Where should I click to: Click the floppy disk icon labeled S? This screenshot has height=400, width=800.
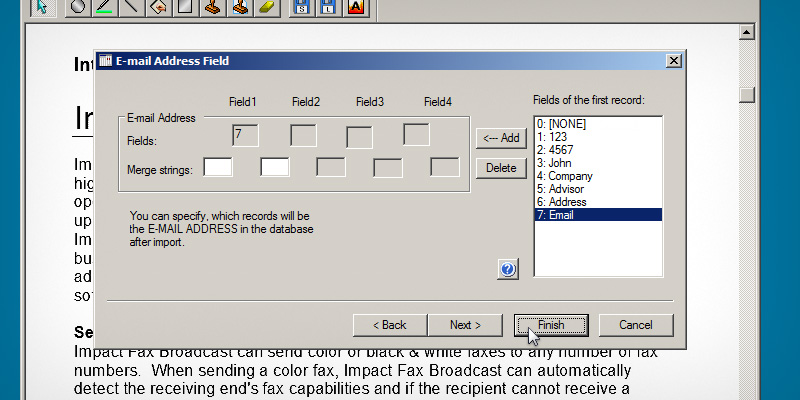tap(302, 8)
